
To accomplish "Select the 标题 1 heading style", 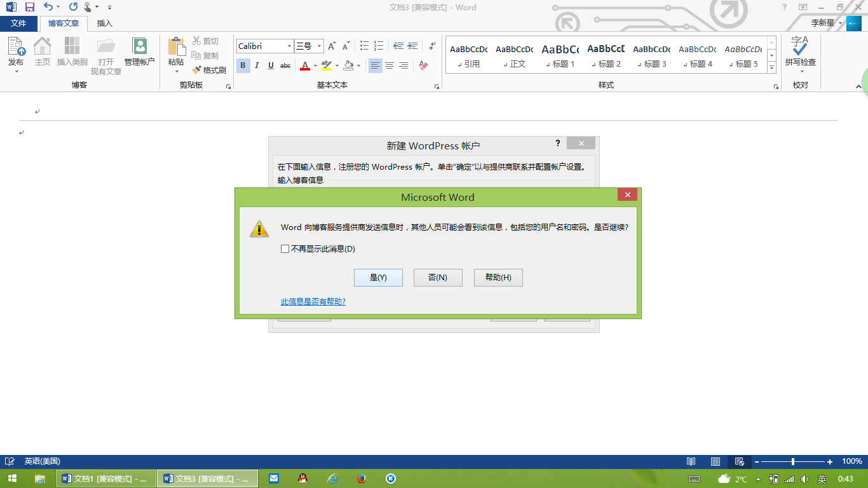I will coord(560,55).
